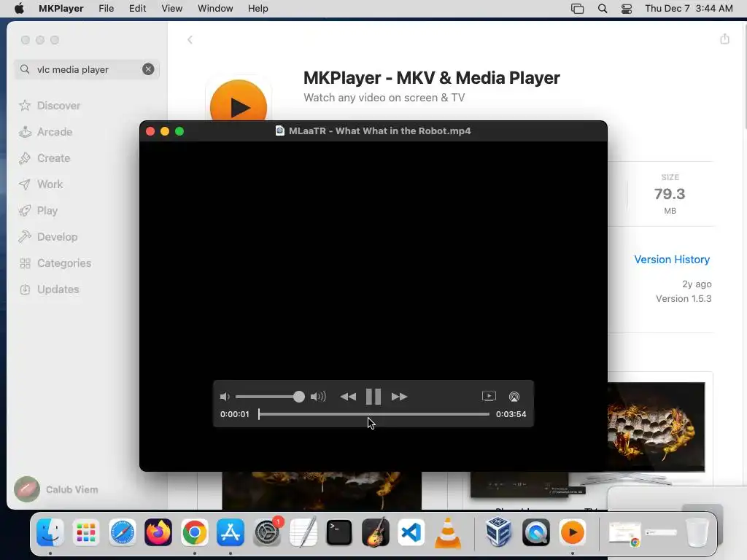Viewport: 747px width, 560px height.
Task: Open Spotlight search in menu bar
Action: [602, 9]
